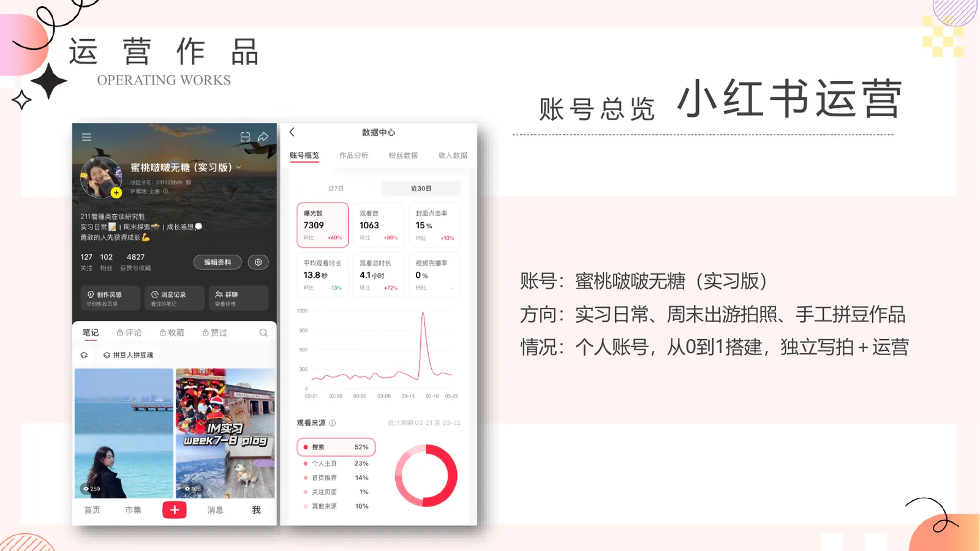Open the 102 粉丝 followers count
The width and height of the screenshot is (980, 551).
click(107, 262)
